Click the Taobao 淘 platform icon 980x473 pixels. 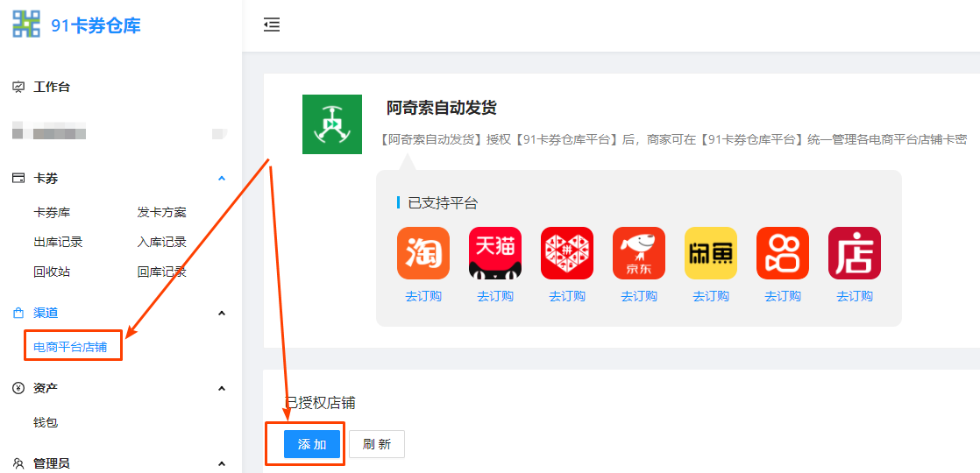423,253
